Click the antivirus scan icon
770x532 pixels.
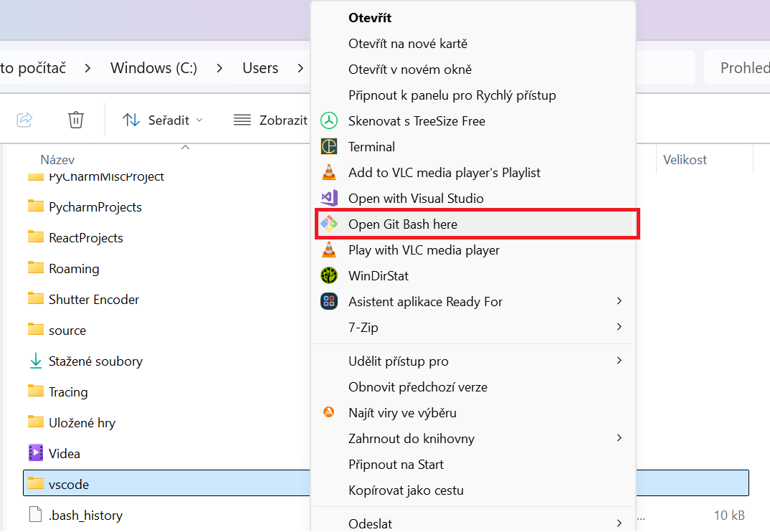pos(328,412)
